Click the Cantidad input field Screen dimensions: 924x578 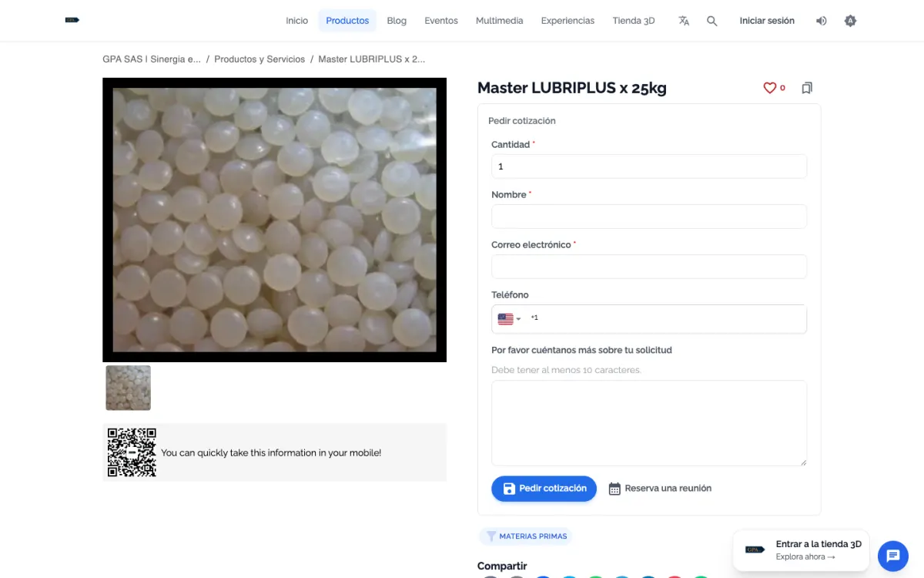(x=649, y=166)
